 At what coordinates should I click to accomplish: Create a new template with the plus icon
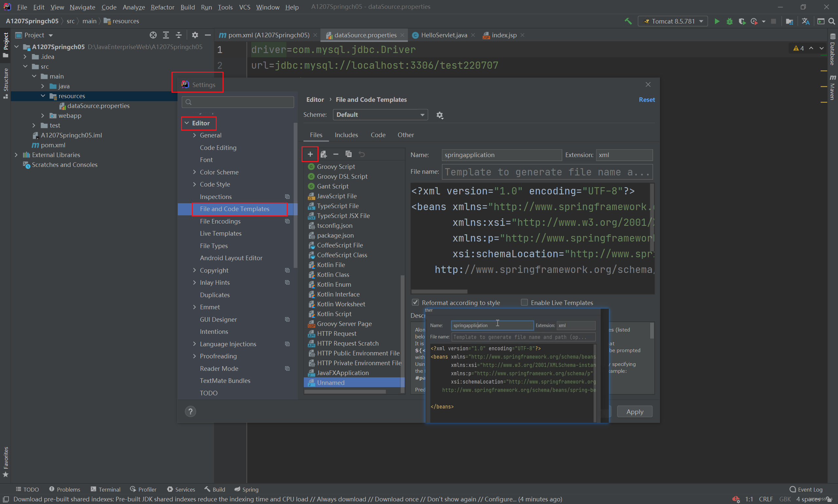310,154
